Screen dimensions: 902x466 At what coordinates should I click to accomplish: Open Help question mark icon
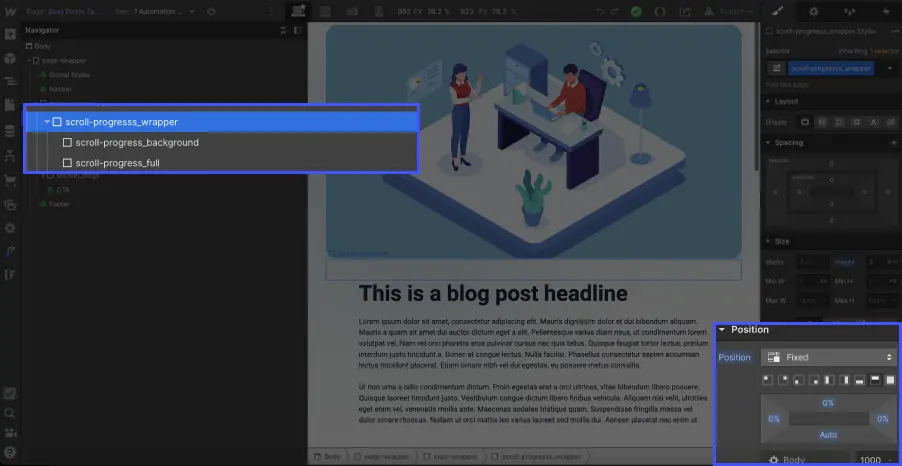tap(9, 452)
